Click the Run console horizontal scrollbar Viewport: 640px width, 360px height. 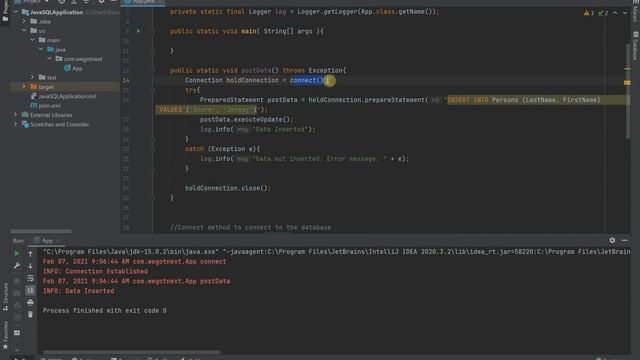tap(131, 352)
